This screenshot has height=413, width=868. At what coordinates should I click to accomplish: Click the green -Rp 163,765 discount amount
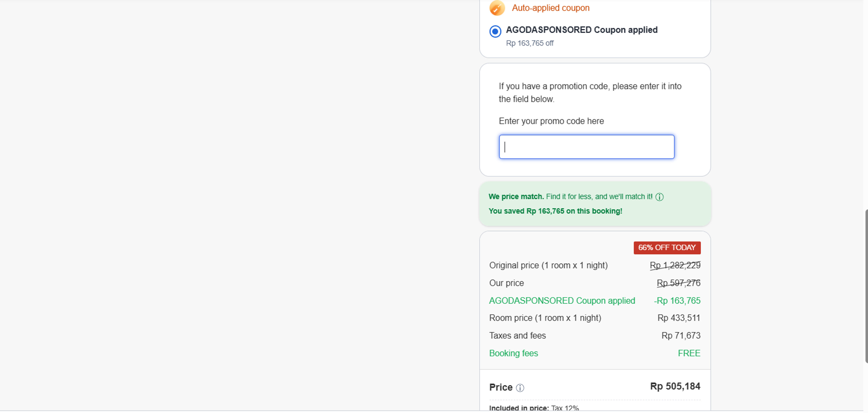pyautogui.click(x=677, y=300)
